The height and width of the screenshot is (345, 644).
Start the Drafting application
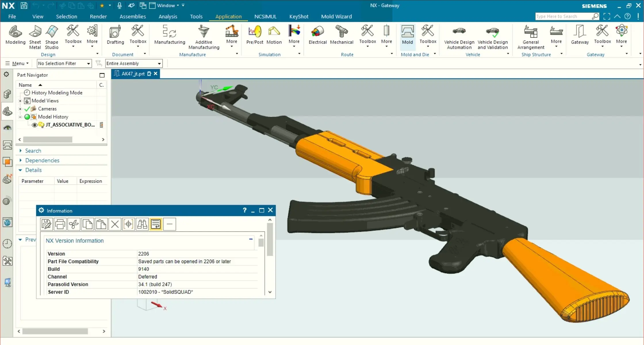click(115, 35)
